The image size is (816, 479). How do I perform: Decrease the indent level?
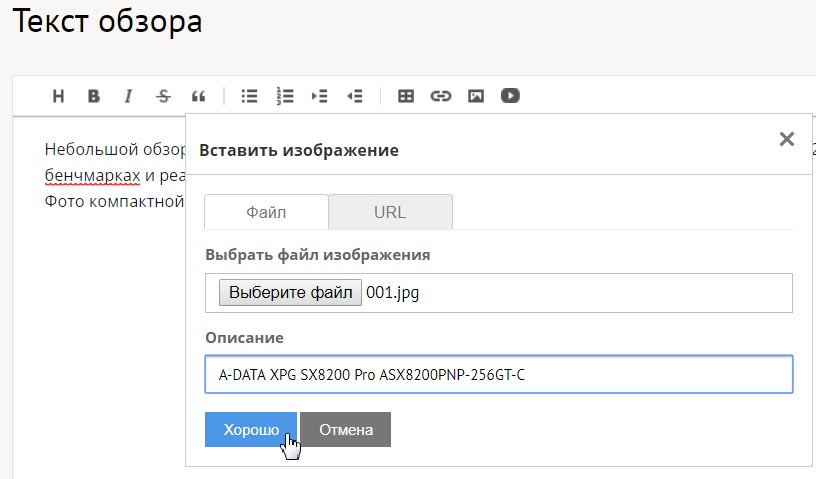pos(354,96)
